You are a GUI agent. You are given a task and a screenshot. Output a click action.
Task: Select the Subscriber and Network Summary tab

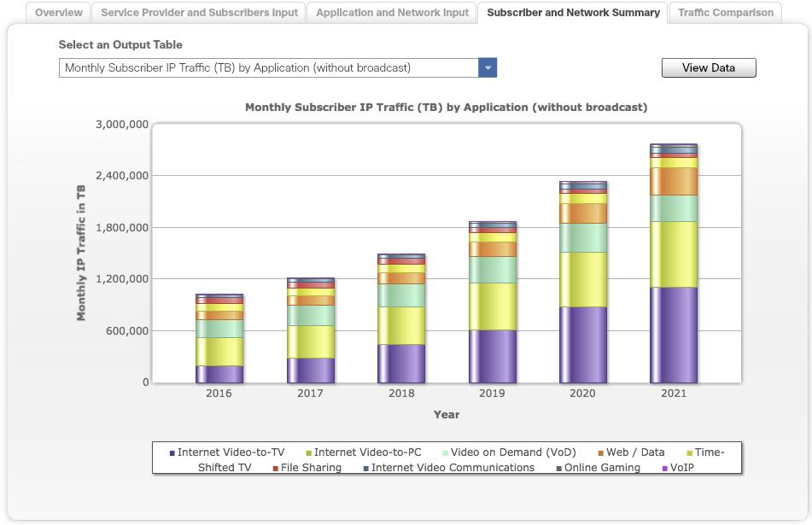coord(575,12)
